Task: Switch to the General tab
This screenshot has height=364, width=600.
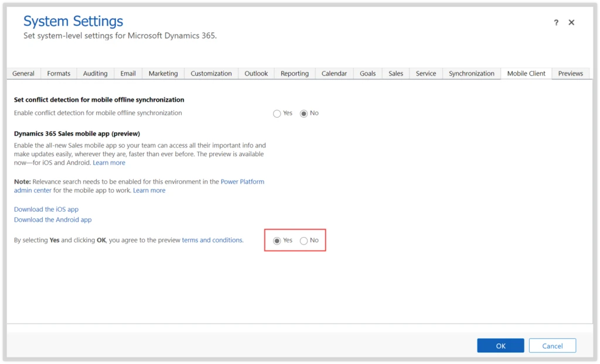Action: 23,73
